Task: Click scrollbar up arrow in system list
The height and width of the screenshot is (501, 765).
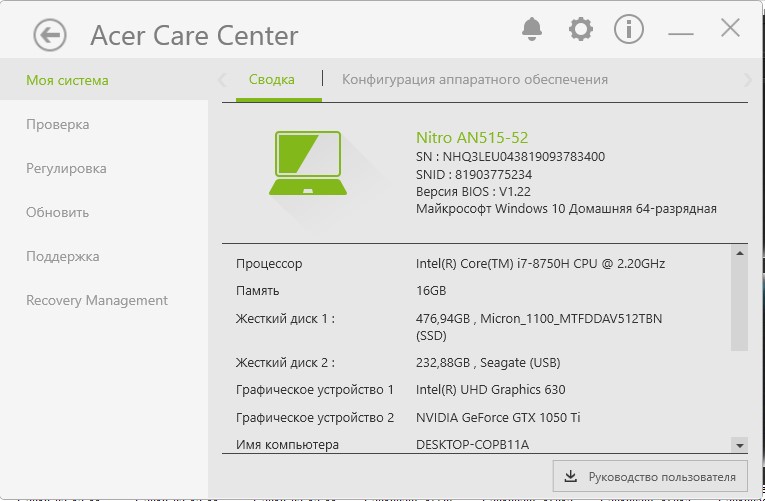Action: click(x=740, y=253)
